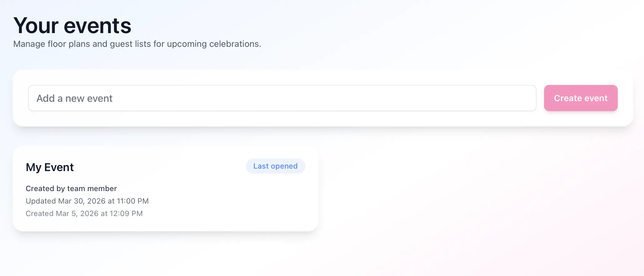Click the word "events" in the heading
The height and width of the screenshot is (276, 644).
pos(97,26)
